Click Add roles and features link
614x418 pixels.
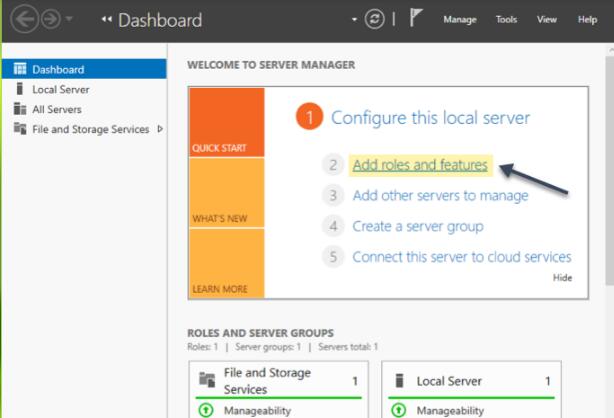click(420, 165)
